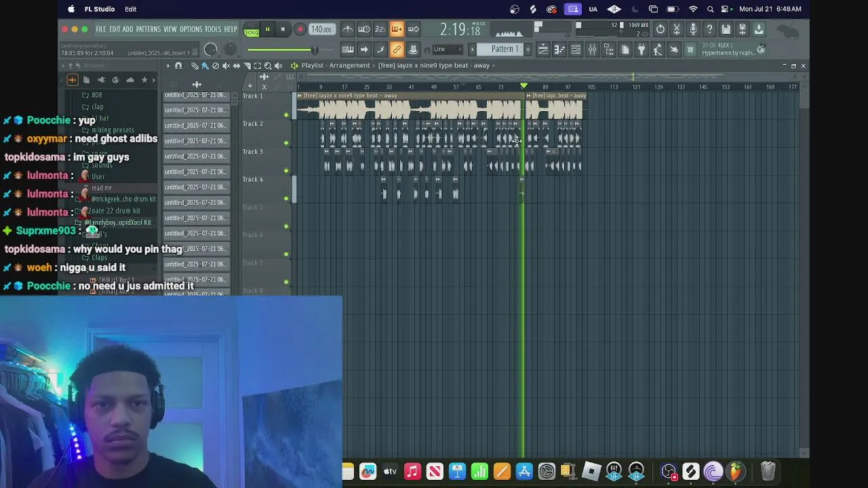868x488 pixels.
Task: Select the playlist mute tool
Action: coord(226,66)
